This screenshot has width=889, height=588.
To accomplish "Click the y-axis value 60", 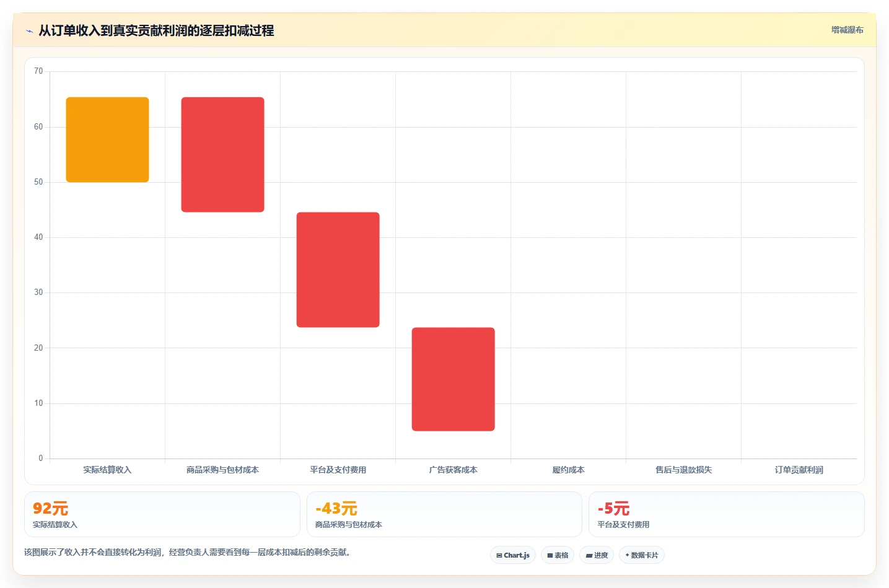I will 38,127.
